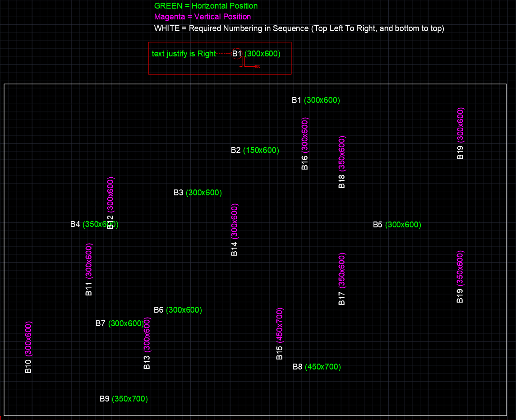Select the white B6 label
516x420 pixels.
pos(159,310)
